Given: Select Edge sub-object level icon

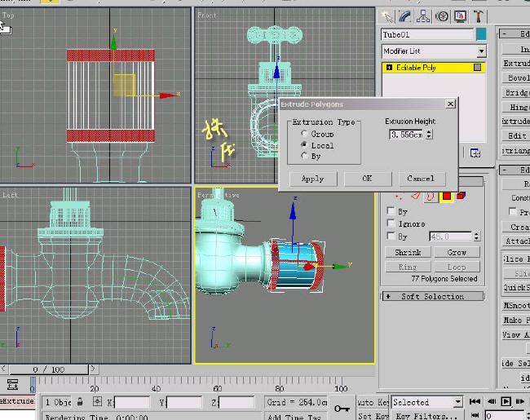Looking at the screenshot, I should click(x=415, y=196).
